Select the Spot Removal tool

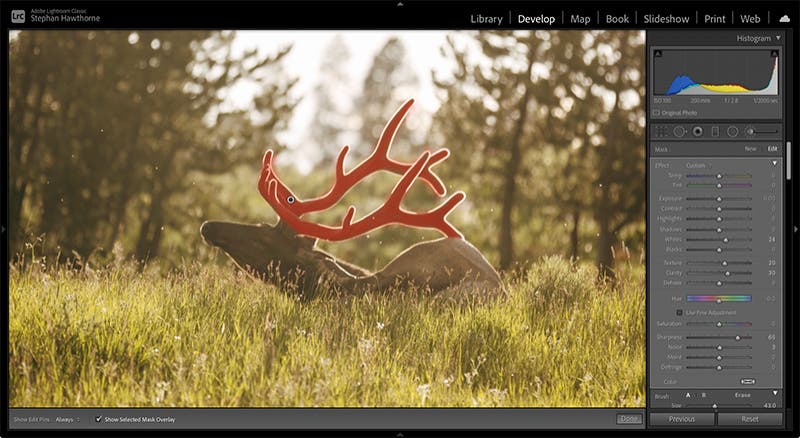point(679,131)
